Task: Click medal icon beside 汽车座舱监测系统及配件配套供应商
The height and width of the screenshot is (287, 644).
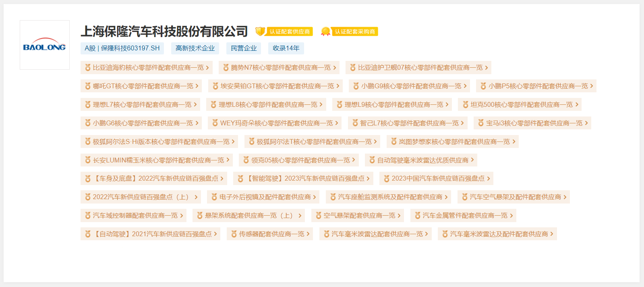Action: click(x=333, y=197)
